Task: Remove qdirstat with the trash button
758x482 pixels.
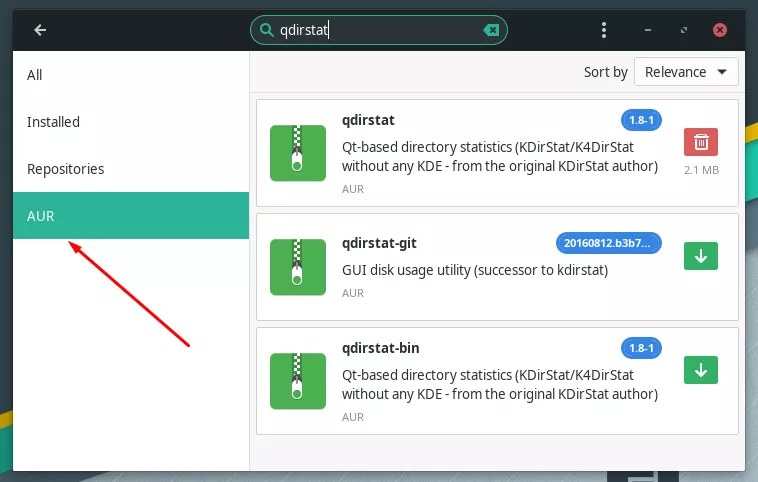Action: 701,142
